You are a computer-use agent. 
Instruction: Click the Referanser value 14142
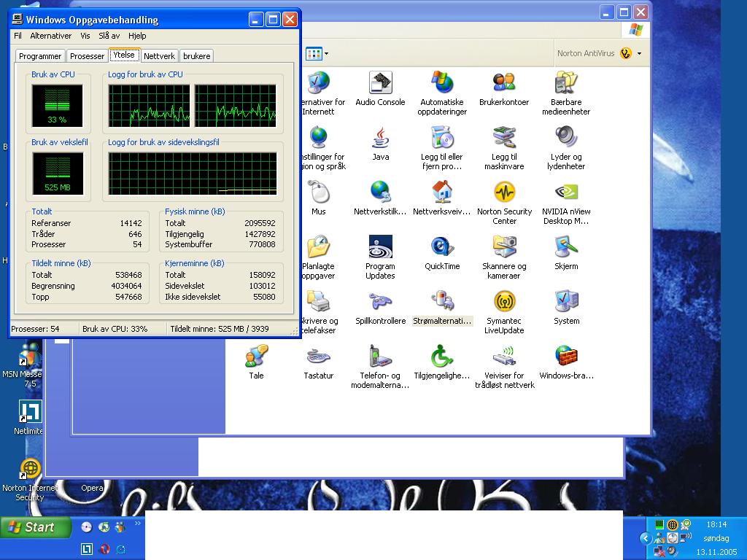[131, 223]
